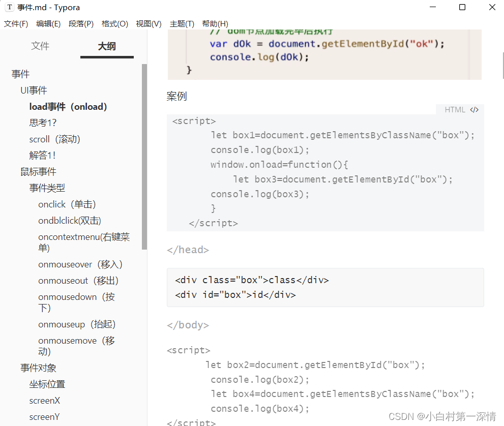This screenshot has height=426, width=504.
Task: Switch to the 大纲 sidebar tab
Action: click(x=107, y=46)
